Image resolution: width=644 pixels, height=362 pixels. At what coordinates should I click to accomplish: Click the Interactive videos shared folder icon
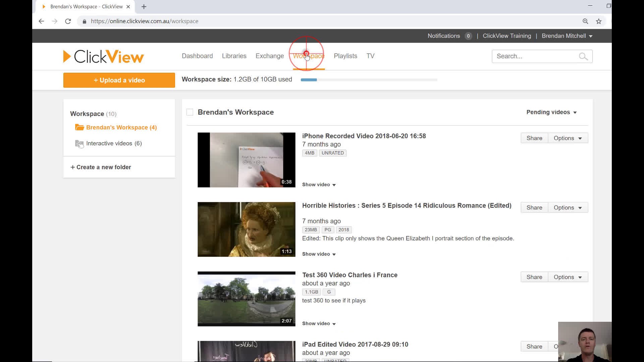point(79,143)
